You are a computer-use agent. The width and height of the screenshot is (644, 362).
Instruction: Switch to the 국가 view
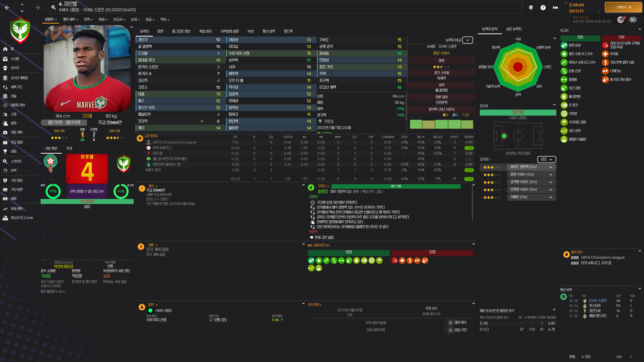point(69,148)
